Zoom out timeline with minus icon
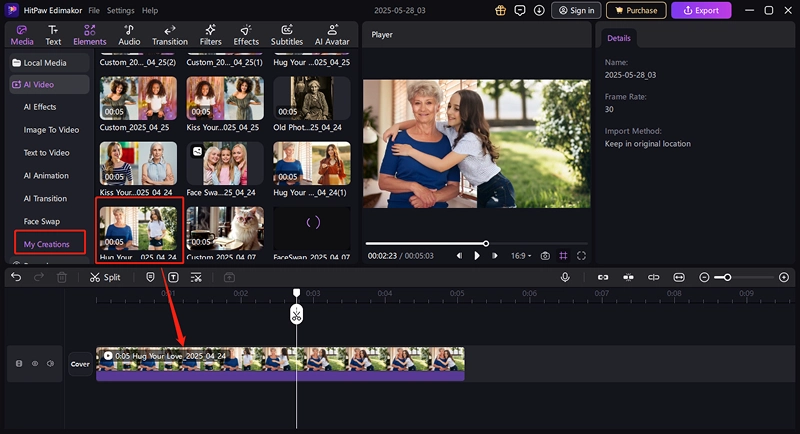 coord(704,277)
